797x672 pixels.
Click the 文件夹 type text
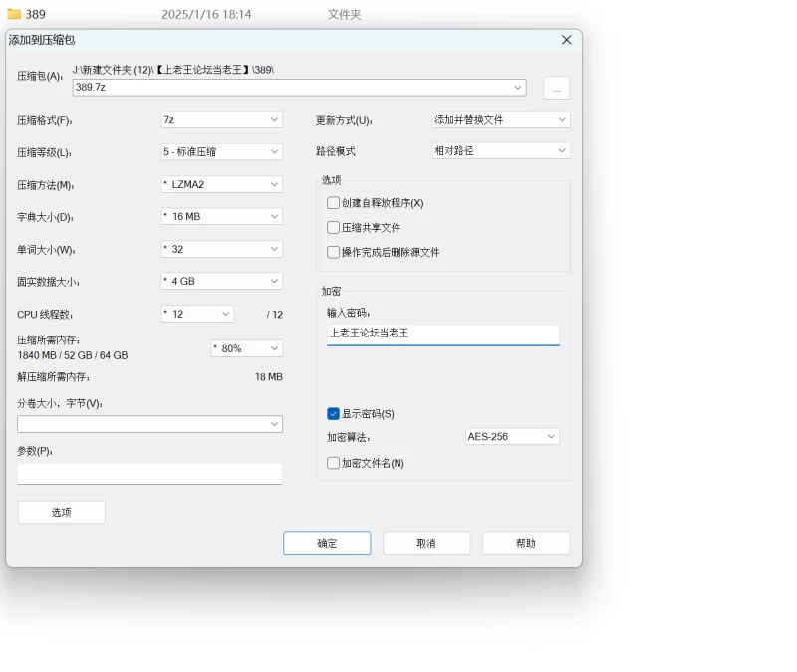(x=344, y=14)
